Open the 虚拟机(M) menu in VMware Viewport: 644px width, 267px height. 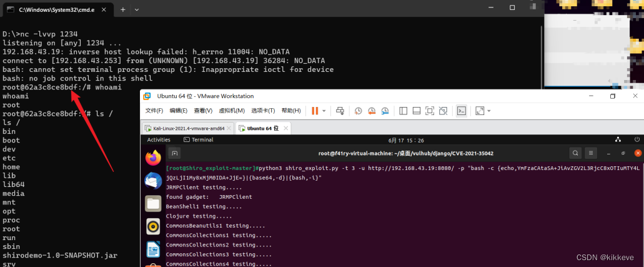point(232,111)
